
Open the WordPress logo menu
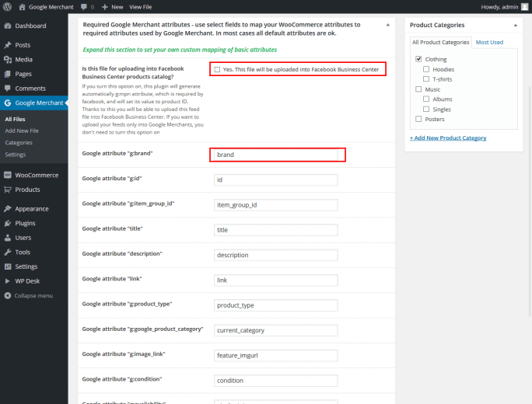(7, 7)
